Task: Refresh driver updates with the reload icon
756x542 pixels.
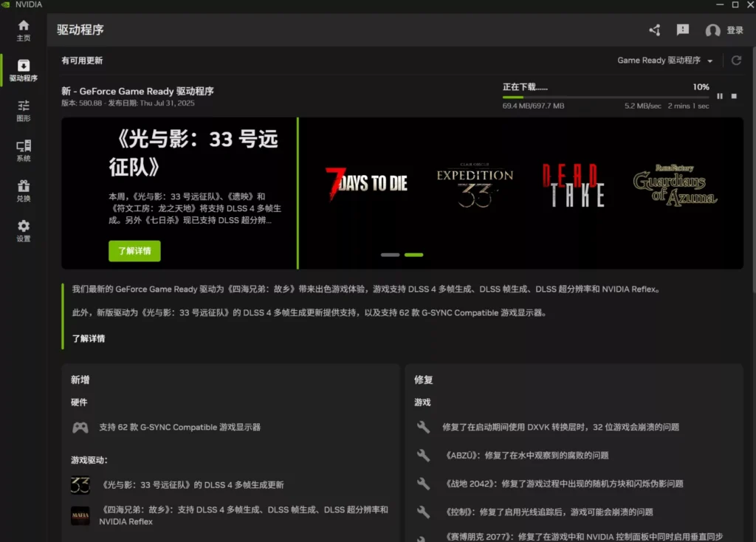Action: pyautogui.click(x=736, y=61)
